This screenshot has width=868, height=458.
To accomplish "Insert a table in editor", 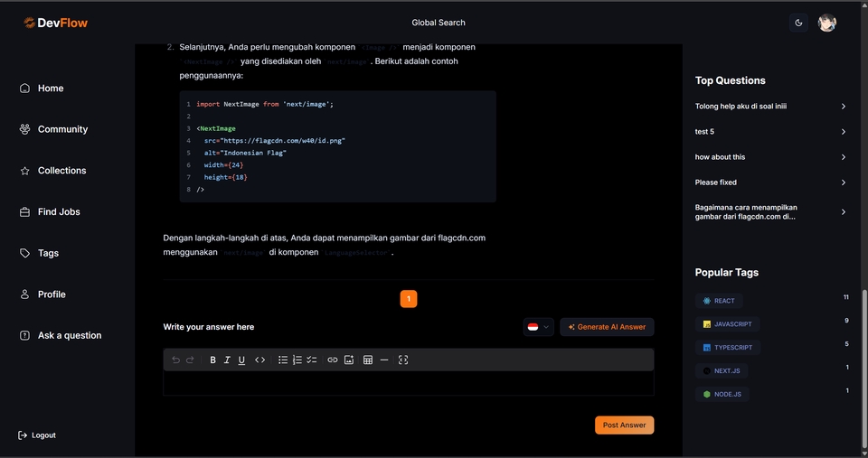I will pyautogui.click(x=368, y=360).
